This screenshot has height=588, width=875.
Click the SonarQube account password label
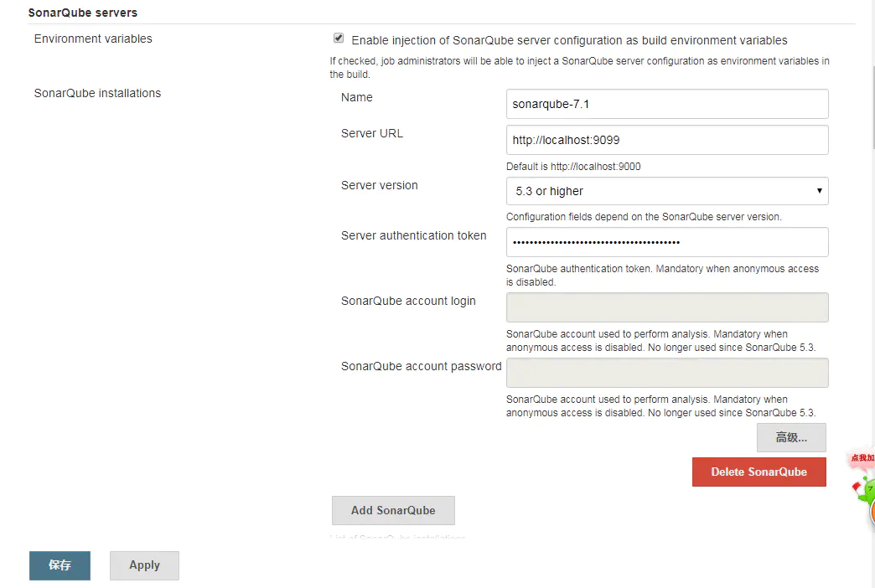click(421, 366)
